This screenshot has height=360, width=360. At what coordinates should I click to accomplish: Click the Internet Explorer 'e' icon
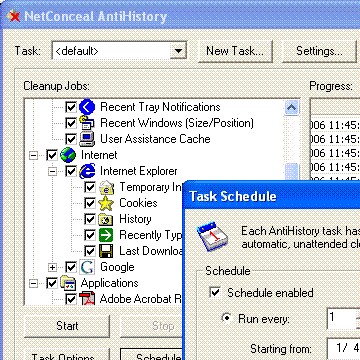click(x=87, y=171)
